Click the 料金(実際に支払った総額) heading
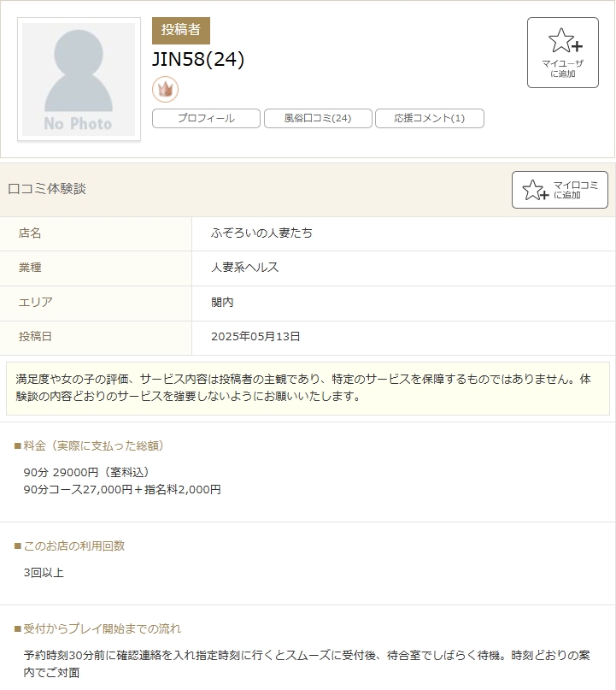The image size is (616, 690). tap(94, 445)
